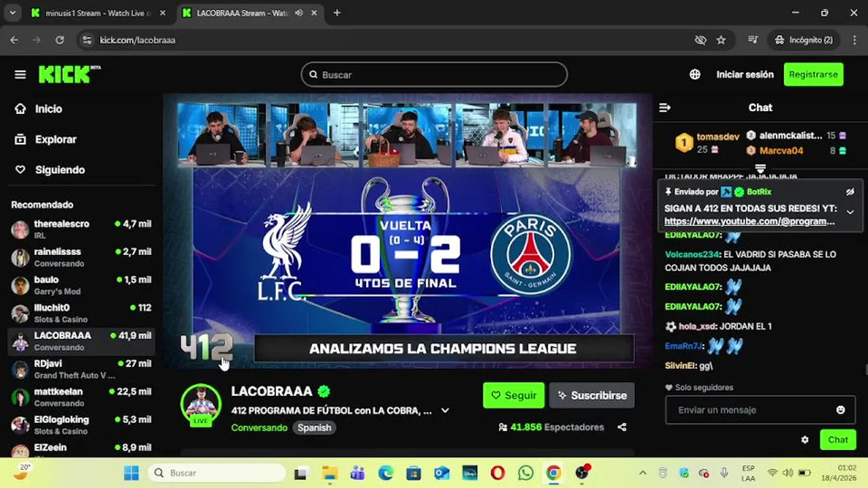
Task: Open Explorar in sidebar
Action: (46, 139)
